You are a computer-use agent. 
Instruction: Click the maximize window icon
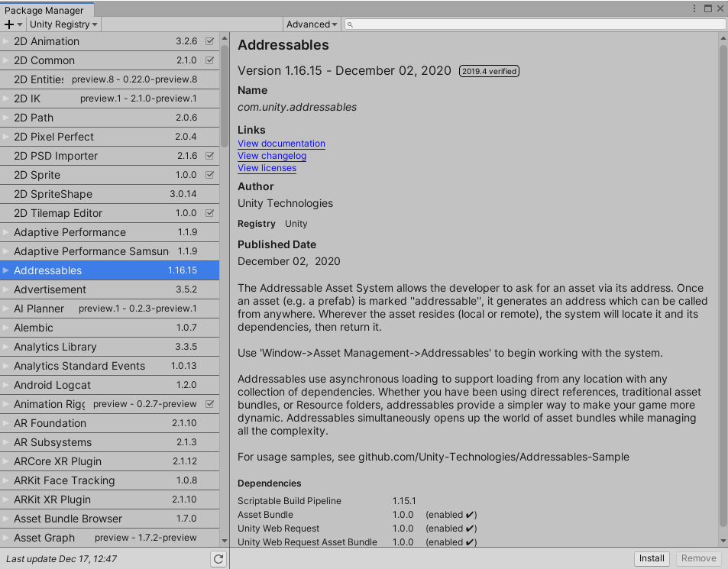tap(707, 8)
